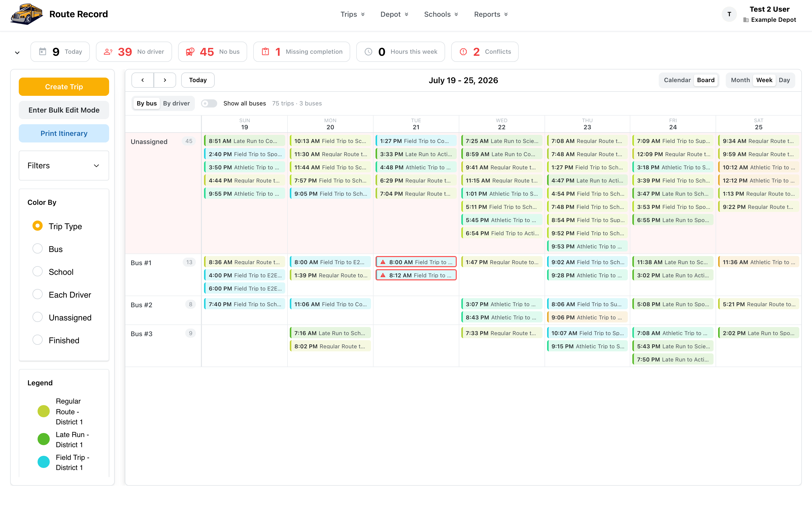Click the school bus logo icon
This screenshot has width=812, height=507.
tap(26, 14)
